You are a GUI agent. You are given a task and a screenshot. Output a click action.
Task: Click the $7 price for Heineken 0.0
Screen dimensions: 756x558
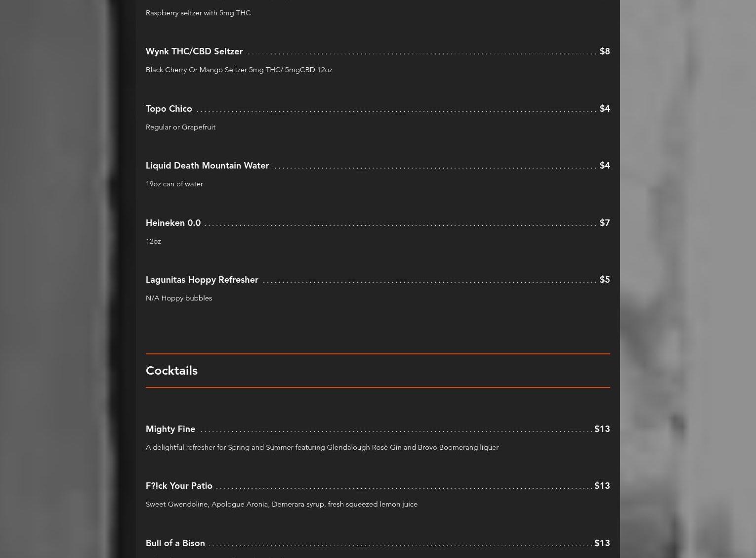click(x=605, y=223)
